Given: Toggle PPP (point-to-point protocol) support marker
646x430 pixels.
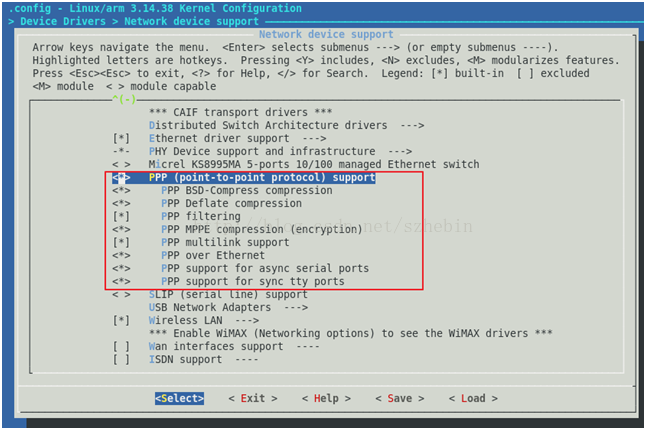Looking at the screenshot, I should tap(121, 178).
